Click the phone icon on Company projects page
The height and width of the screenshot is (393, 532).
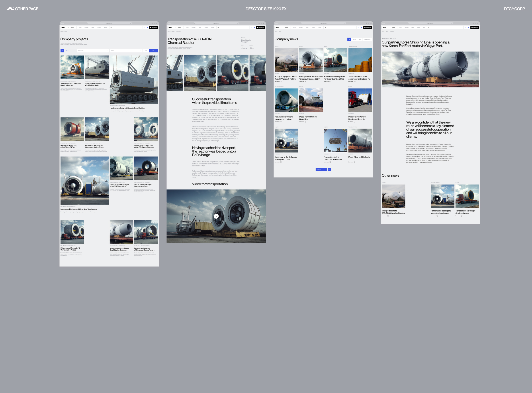pos(144,28)
